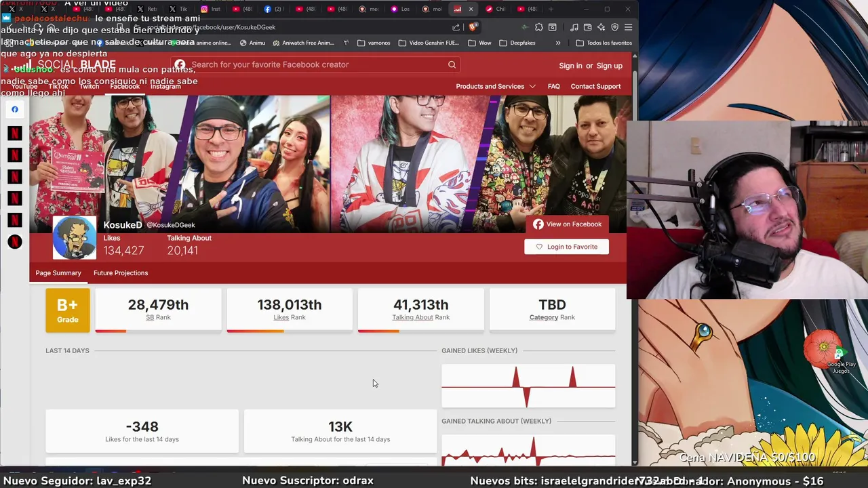Click the round Netflix icon in the sidebar

click(x=15, y=242)
